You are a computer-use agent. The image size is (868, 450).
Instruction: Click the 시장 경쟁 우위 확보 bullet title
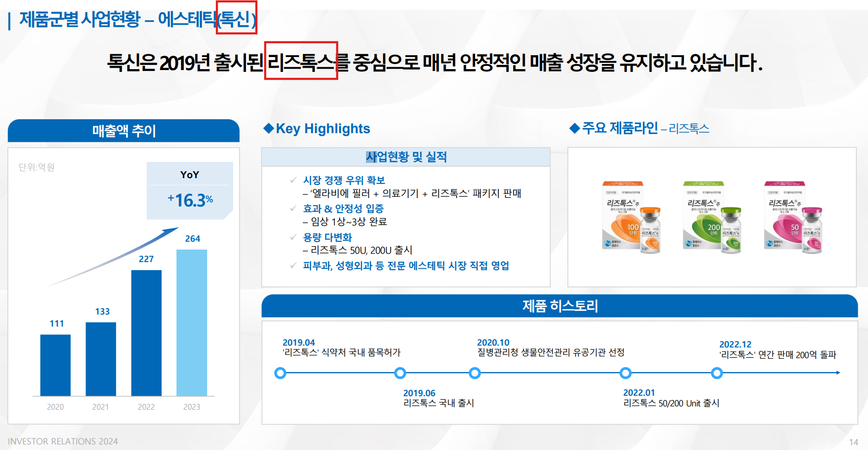344,180
